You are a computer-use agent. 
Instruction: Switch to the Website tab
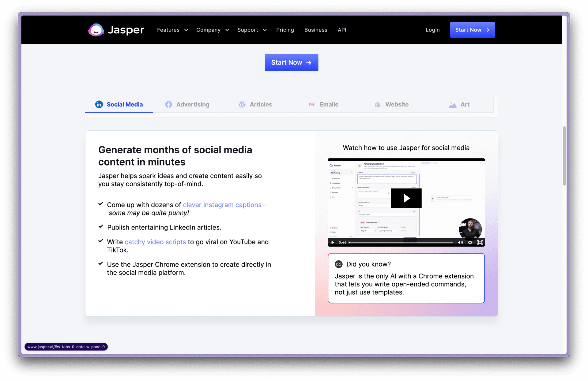click(391, 105)
